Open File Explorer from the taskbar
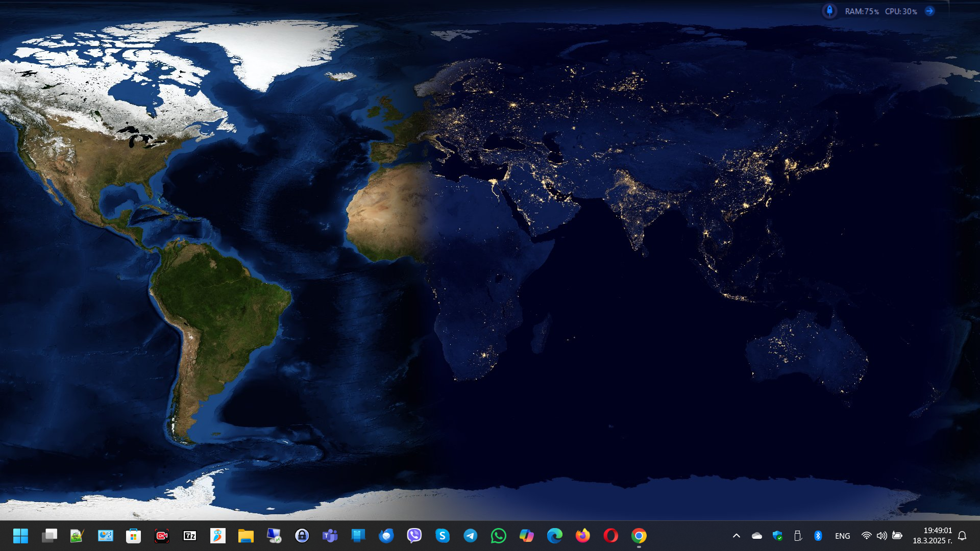 click(246, 536)
